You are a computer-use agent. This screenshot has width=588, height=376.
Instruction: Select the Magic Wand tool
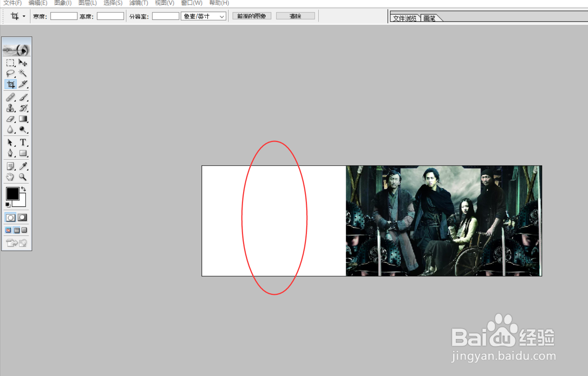click(x=23, y=73)
